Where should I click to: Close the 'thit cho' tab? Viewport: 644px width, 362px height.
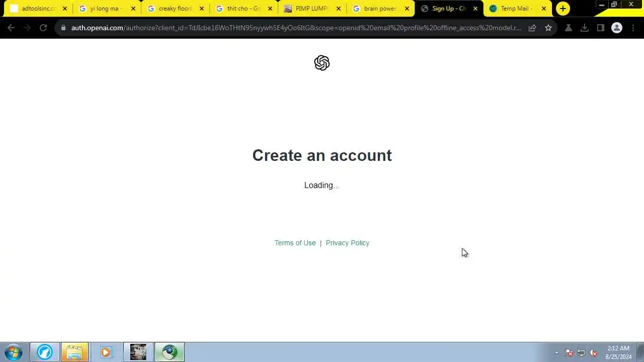(x=270, y=9)
